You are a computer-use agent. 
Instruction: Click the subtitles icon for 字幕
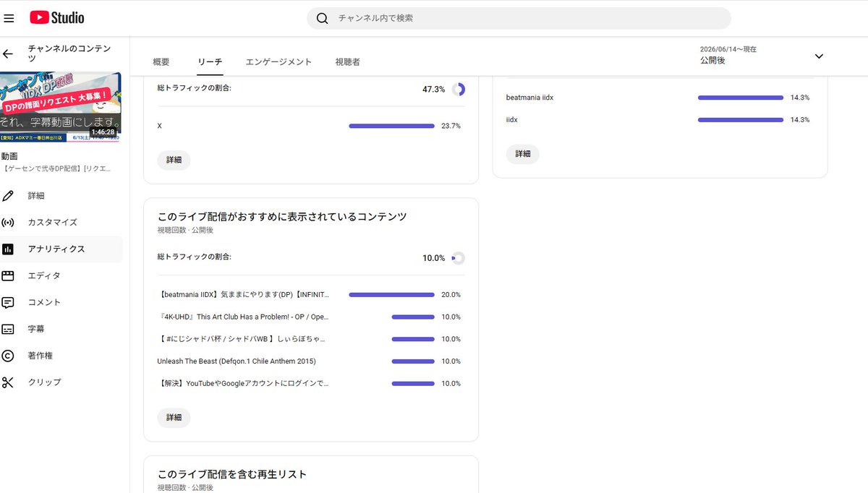tap(8, 329)
